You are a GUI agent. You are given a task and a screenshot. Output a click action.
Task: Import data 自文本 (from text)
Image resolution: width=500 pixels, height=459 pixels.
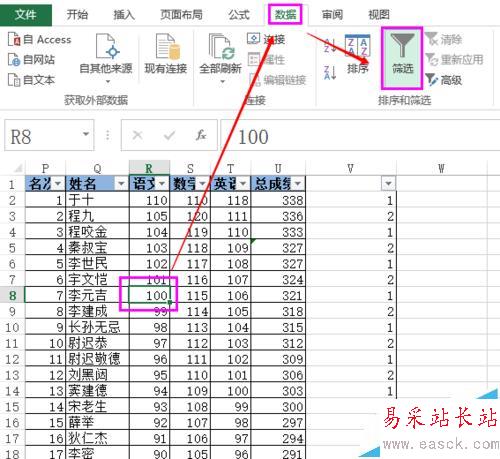click(x=31, y=80)
